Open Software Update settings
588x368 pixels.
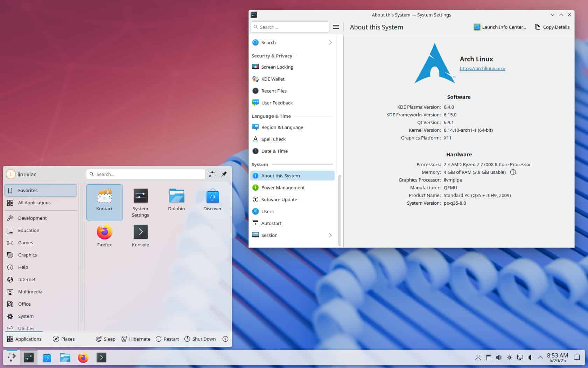[279, 199]
